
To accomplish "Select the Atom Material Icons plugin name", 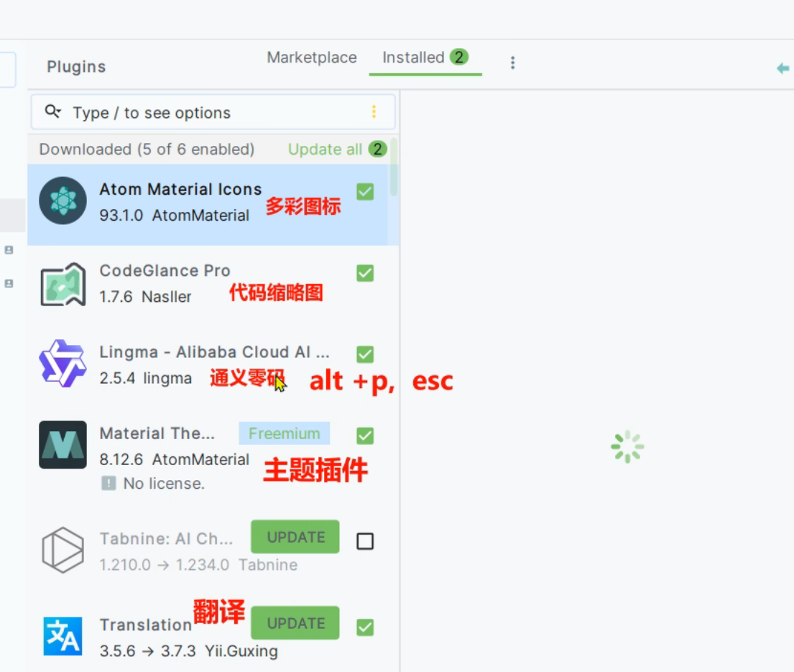I will pos(180,190).
